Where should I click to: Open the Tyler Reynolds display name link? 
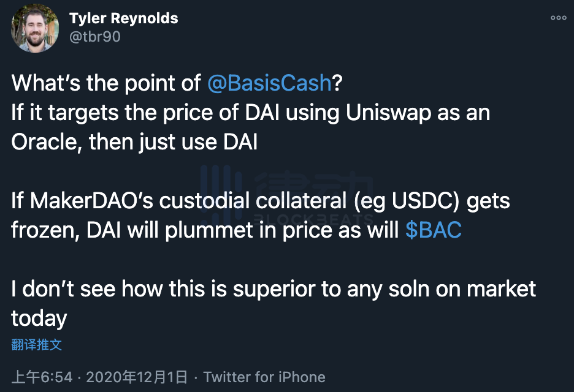[x=123, y=18]
